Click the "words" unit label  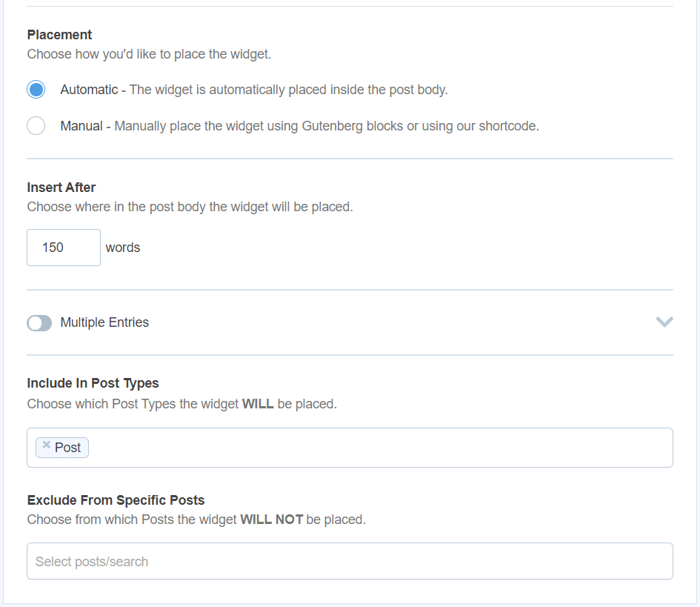[x=123, y=248]
